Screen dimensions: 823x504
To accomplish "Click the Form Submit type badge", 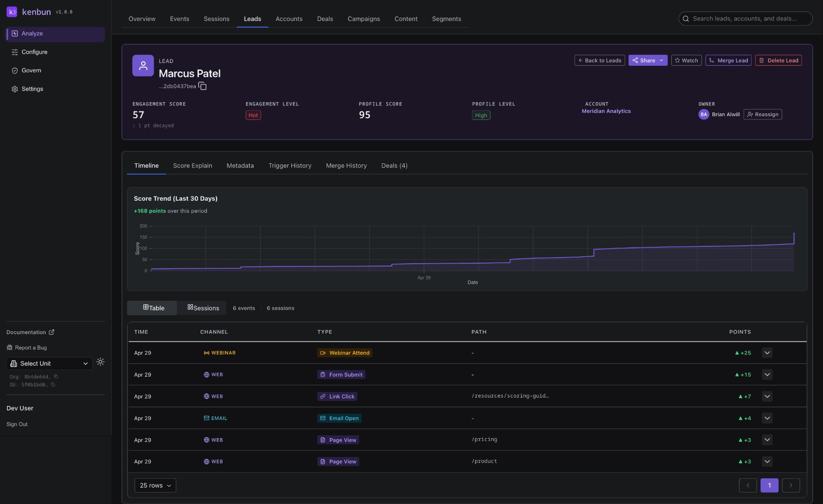I will (x=341, y=375).
